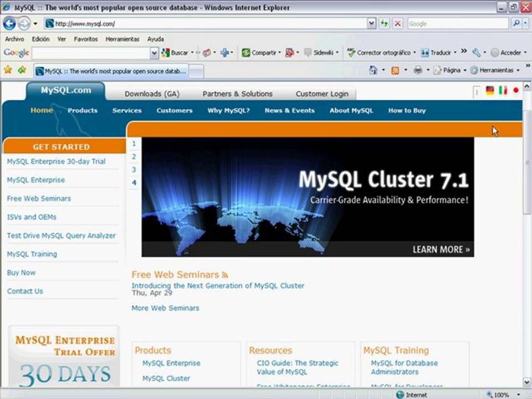Screen dimensions: 532x399
Task: Click Why MySQL? navigation item
Action: 229,110
